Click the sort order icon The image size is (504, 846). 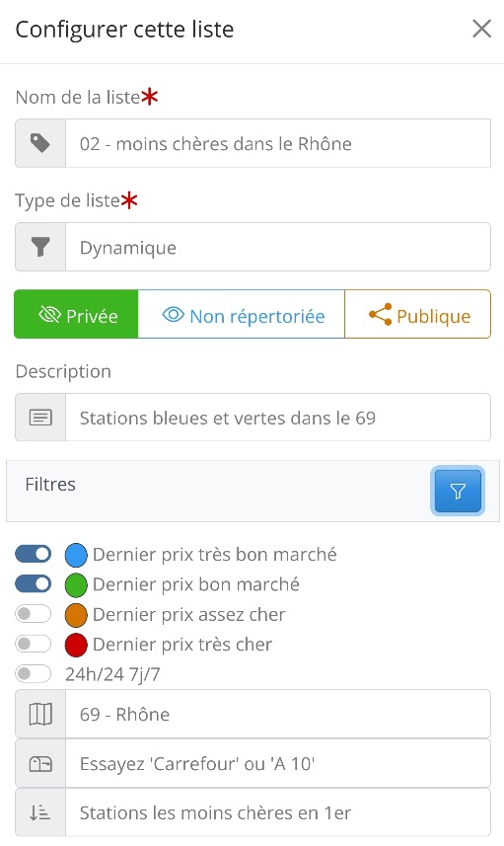tap(40, 813)
